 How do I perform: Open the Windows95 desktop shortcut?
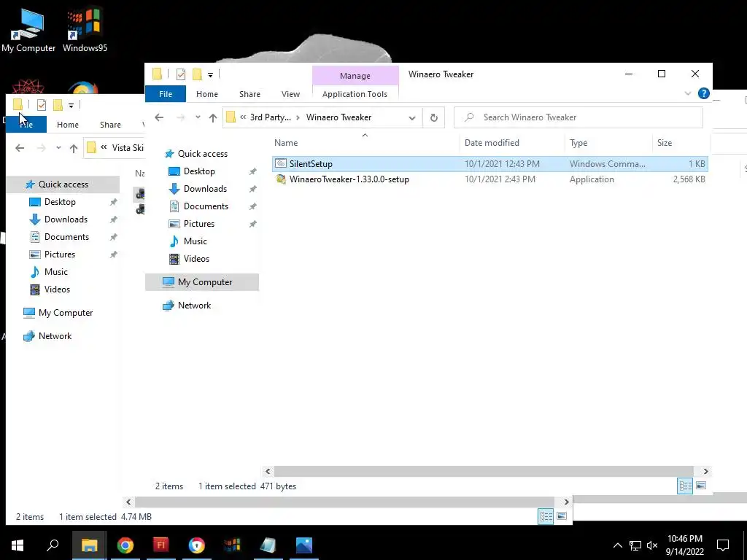pyautogui.click(x=85, y=31)
